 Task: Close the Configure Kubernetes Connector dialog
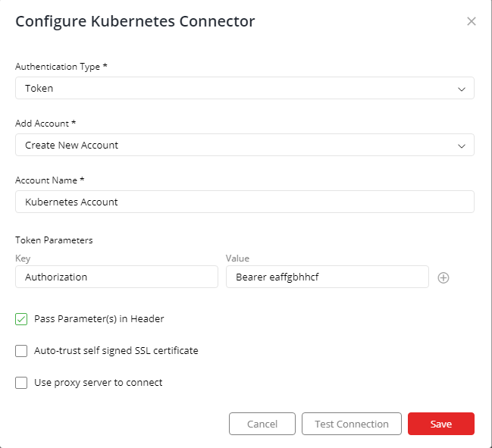(x=472, y=21)
